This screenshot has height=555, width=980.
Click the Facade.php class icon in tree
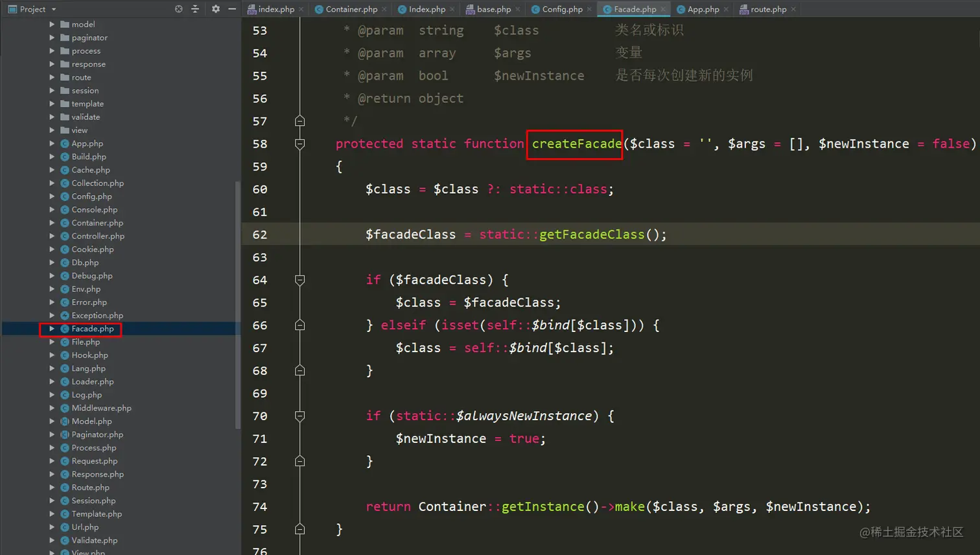tap(65, 329)
